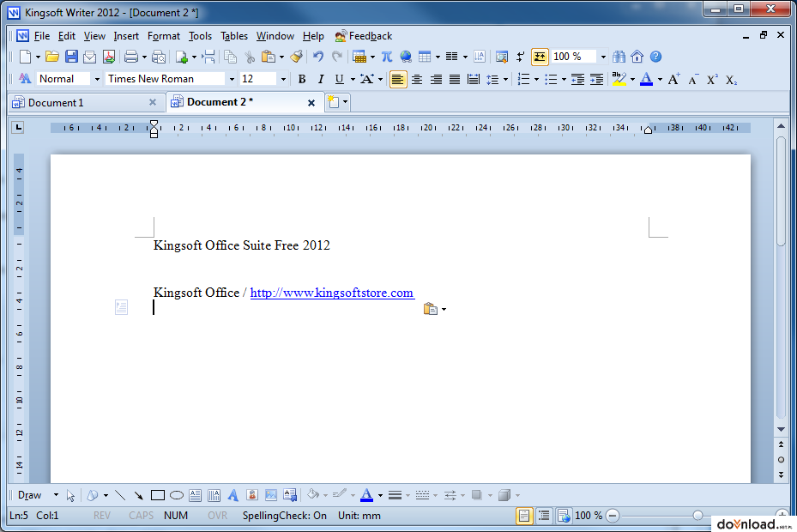Click the Paste Options icon in the document
Screen dimensions: 797x532
click(430, 309)
